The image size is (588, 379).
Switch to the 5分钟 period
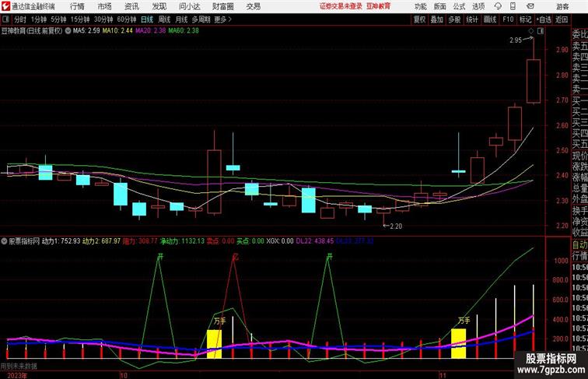click(58, 19)
